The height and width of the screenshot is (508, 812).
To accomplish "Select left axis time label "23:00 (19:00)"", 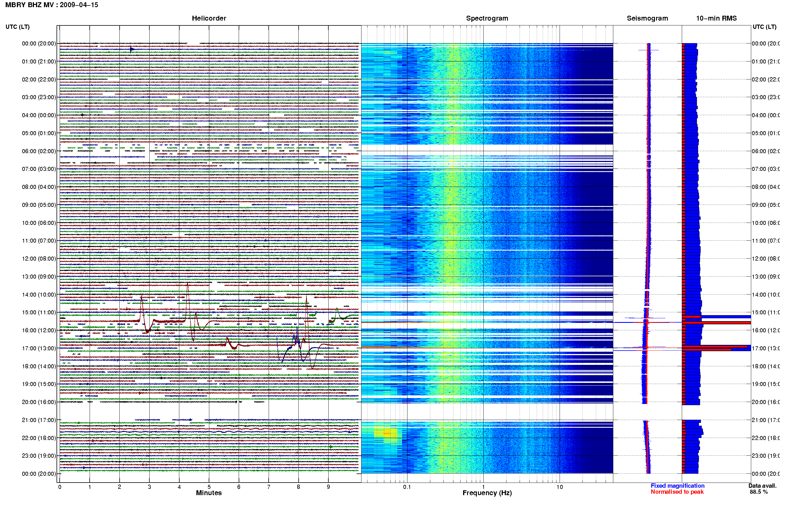I will point(39,456).
